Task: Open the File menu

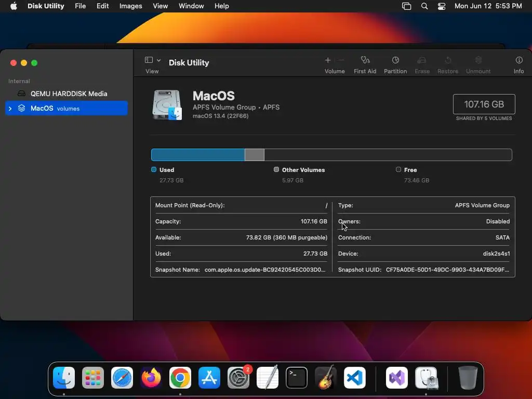Action: pyautogui.click(x=81, y=6)
